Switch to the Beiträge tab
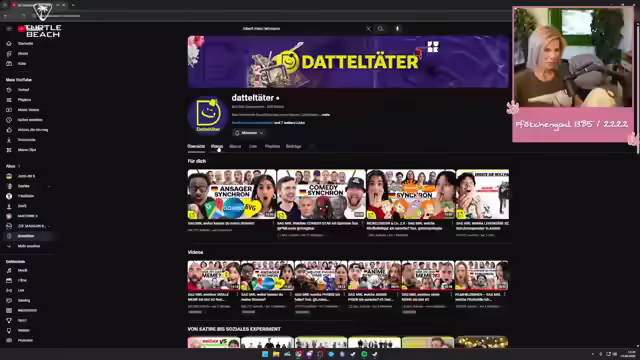 click(293, 146)
